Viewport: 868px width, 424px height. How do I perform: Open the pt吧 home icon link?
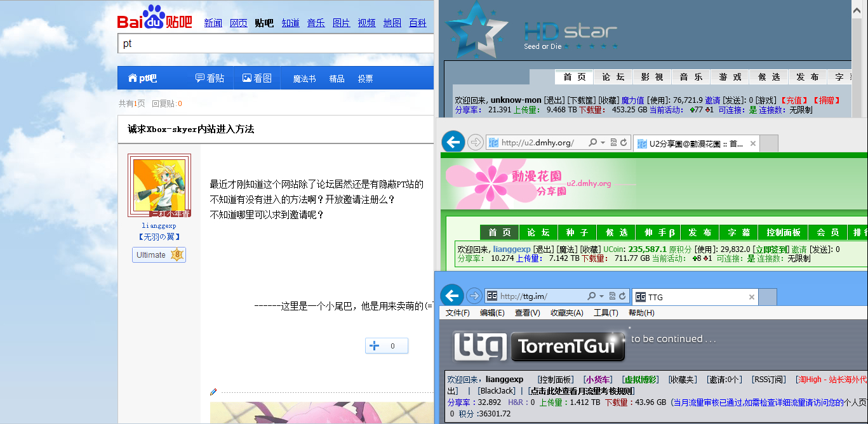(x=142, y=78)
